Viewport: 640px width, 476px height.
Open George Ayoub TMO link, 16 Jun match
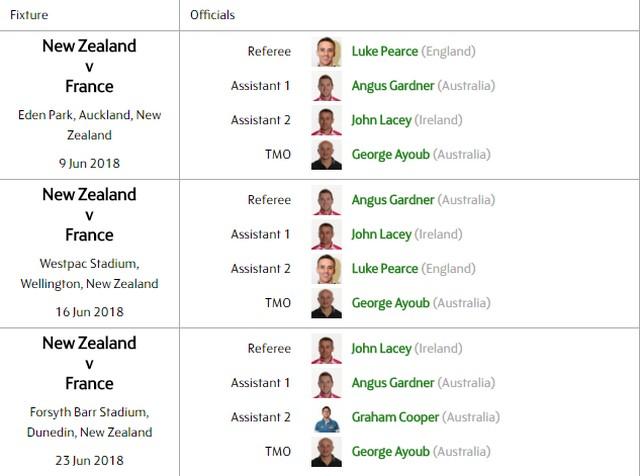click(391, 303)
